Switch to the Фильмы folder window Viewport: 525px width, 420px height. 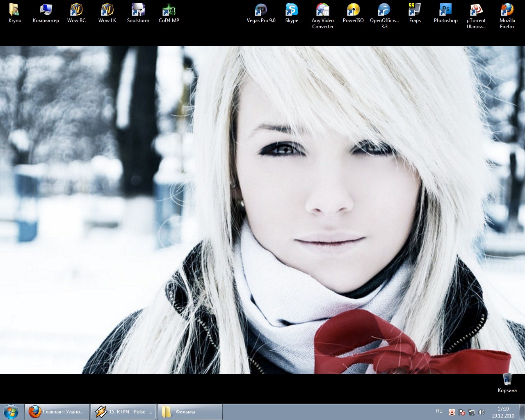point(189,411)
